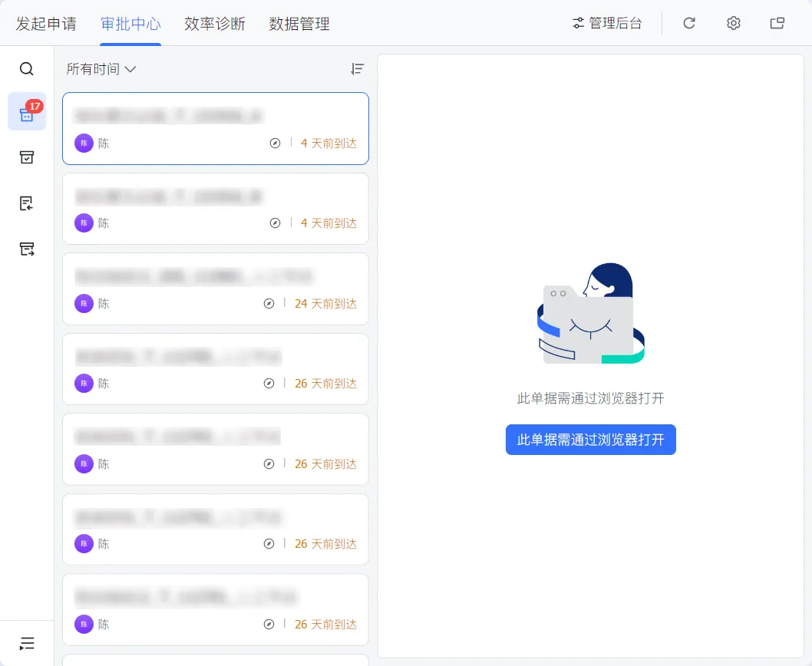Open the 管理后台 admin console
The image size is (812, 666).
click(x=607, y=23)
